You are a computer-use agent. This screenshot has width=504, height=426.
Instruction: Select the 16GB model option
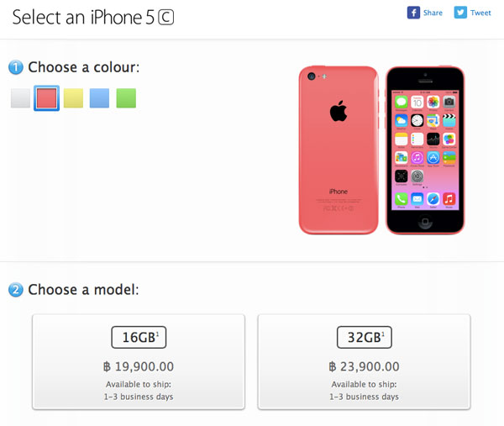pos(139,361)
